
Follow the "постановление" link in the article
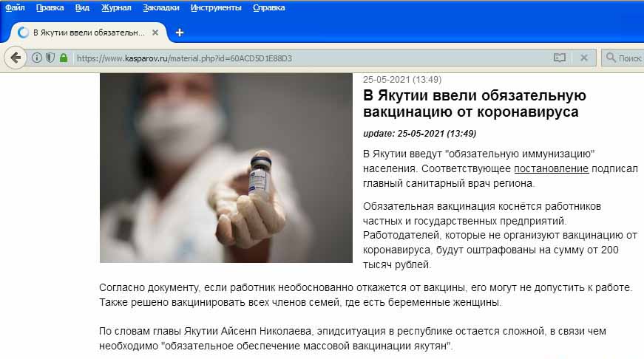551,168
